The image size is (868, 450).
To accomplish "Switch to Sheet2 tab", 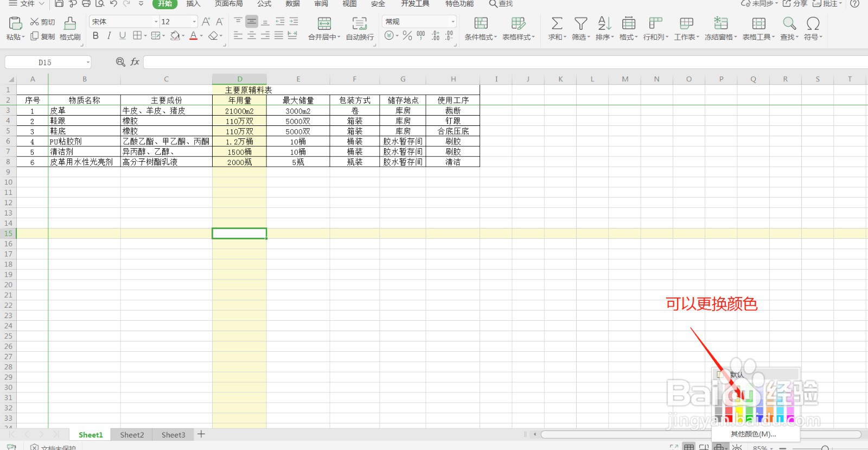I will tap(132, 435).
